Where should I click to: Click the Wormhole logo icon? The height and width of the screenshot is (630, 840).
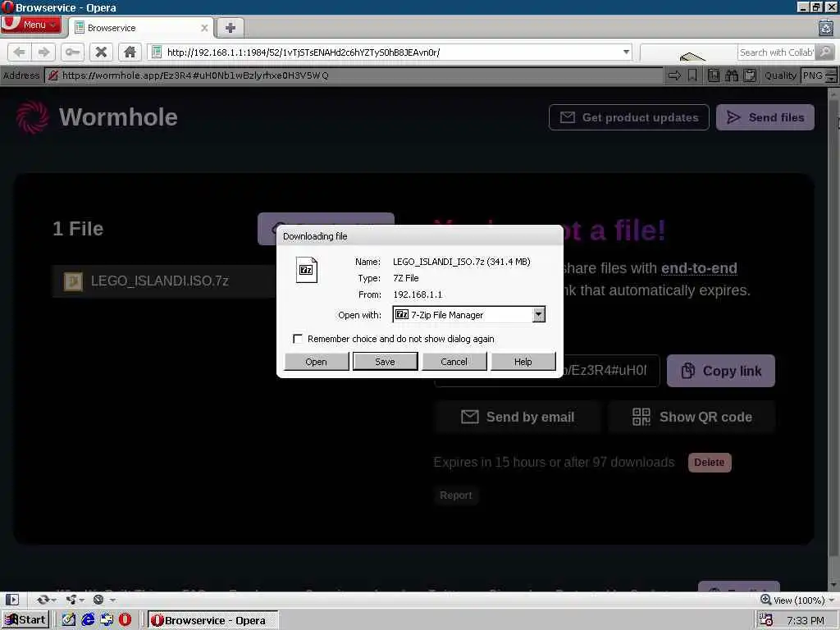click(32, 116)
